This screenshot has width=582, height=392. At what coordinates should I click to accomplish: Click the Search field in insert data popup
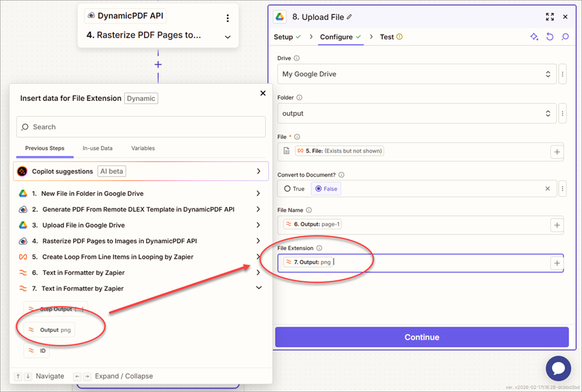(140, 127)
